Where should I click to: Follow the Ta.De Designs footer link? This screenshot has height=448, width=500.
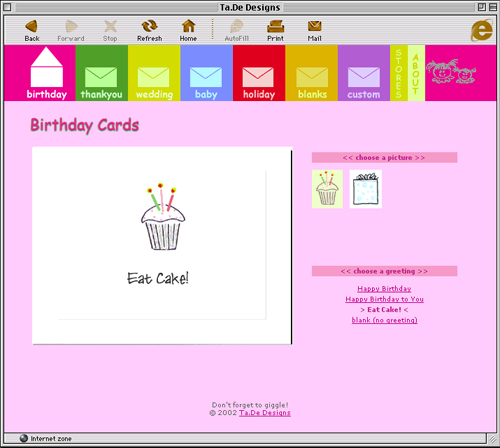265,413
